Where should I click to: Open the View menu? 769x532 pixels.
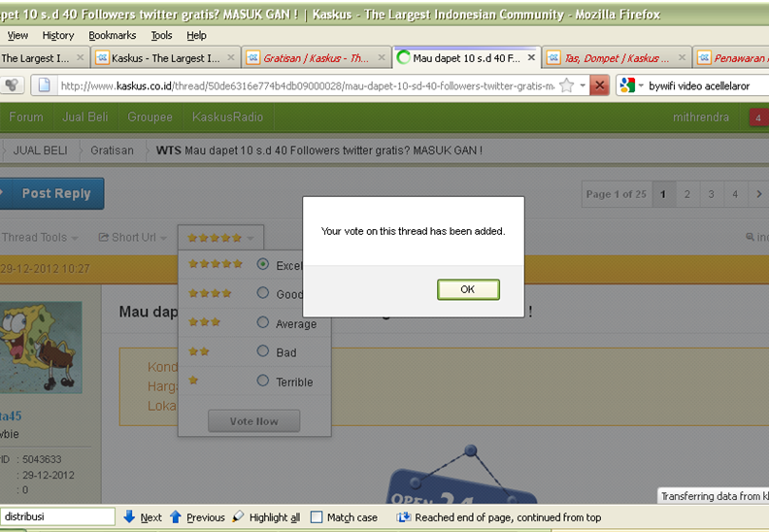coord(17,35)
